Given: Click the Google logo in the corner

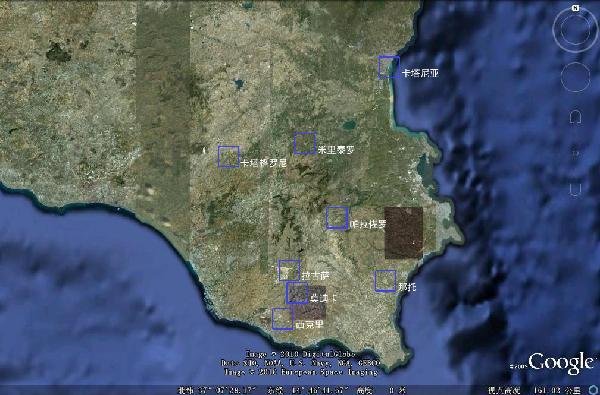Looking at the screenshot, I should click(561, 363).
